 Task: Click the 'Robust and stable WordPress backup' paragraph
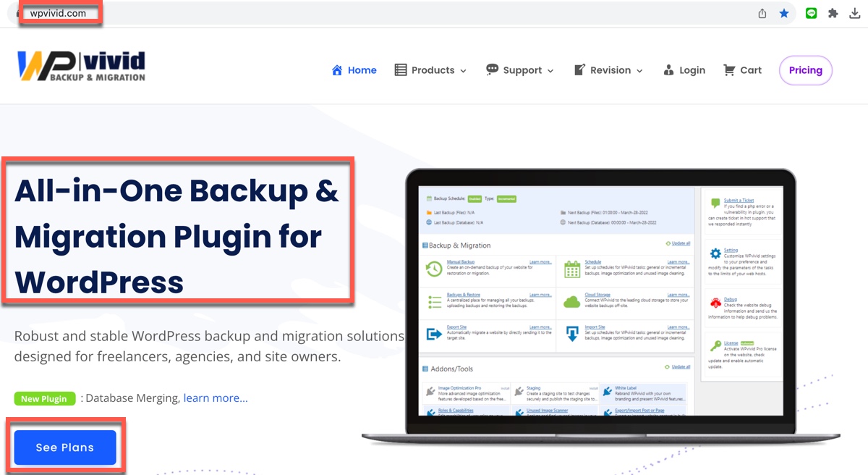click(210, 347)
